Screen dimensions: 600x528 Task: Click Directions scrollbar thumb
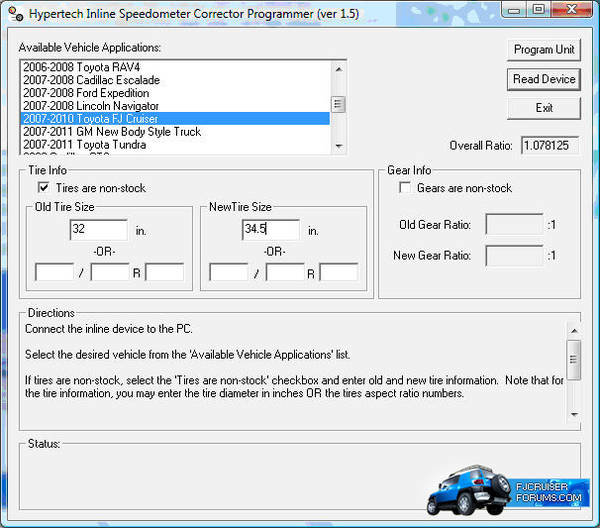[x=574, y=359]
